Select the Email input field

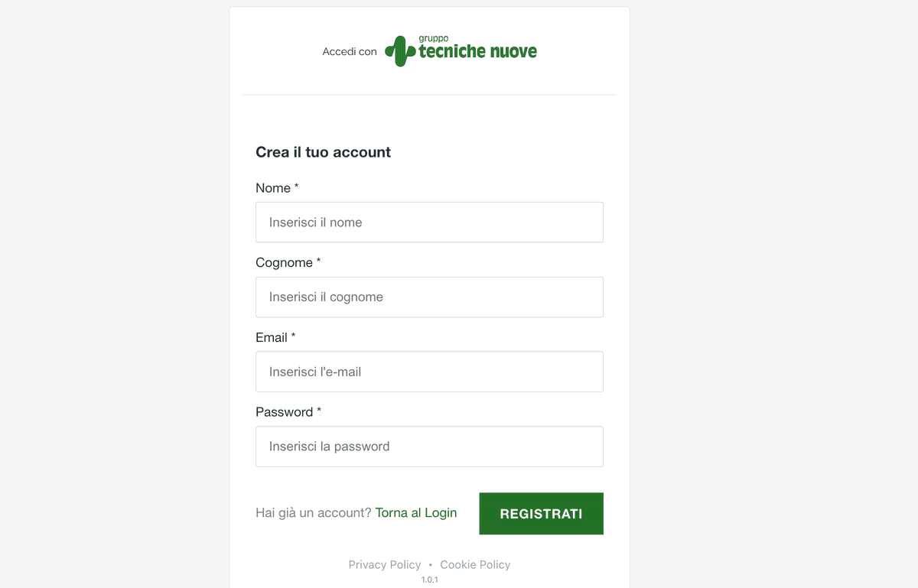click(428, 371)
